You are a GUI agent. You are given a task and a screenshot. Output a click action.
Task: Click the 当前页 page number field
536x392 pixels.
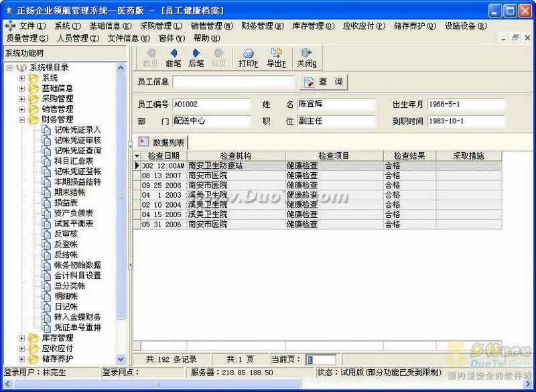pos(321,360)
